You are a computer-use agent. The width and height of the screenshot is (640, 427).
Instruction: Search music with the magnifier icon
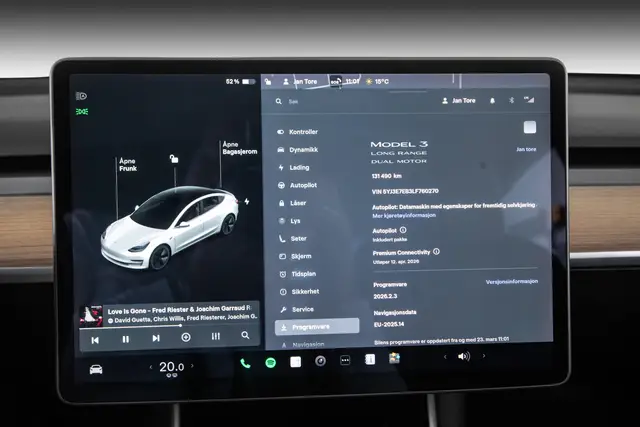click(245, 335)
